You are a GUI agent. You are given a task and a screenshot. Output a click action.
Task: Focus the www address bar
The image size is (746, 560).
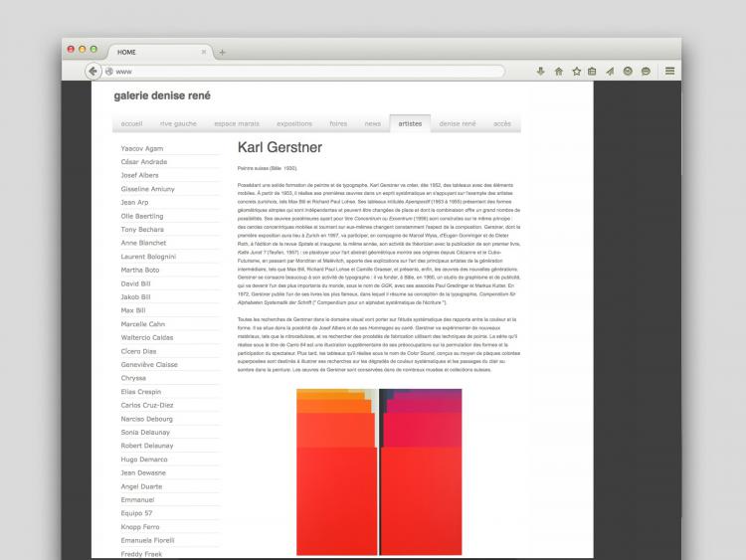pyautogui.click(x=304, y=72)
